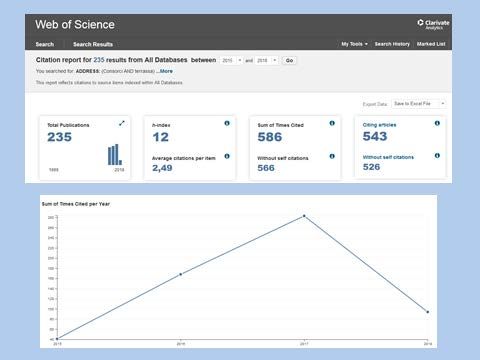Click the Go button

[289, 60]
